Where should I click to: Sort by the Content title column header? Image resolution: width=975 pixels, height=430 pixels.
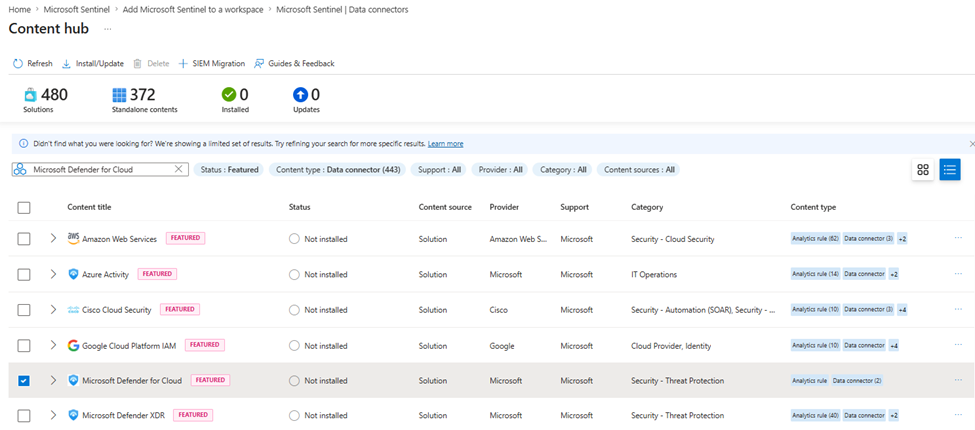pyautogui.click(x=90, y=207)
